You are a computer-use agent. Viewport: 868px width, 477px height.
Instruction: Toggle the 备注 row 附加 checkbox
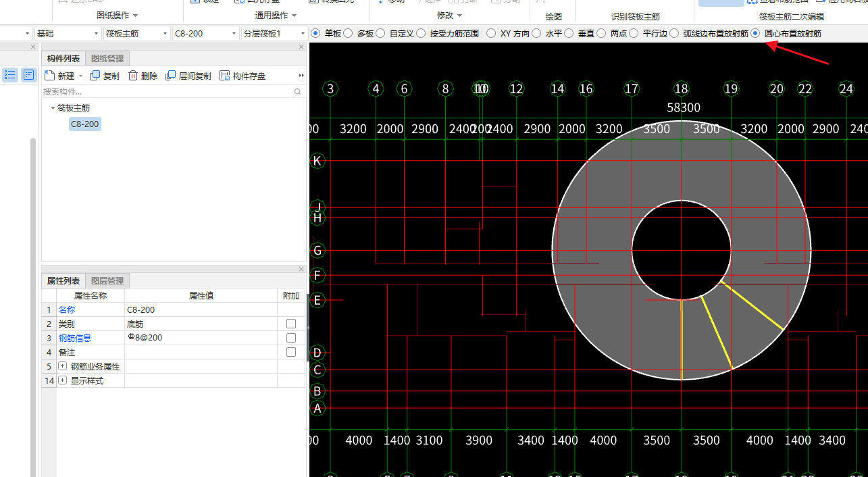click(291, 352)
